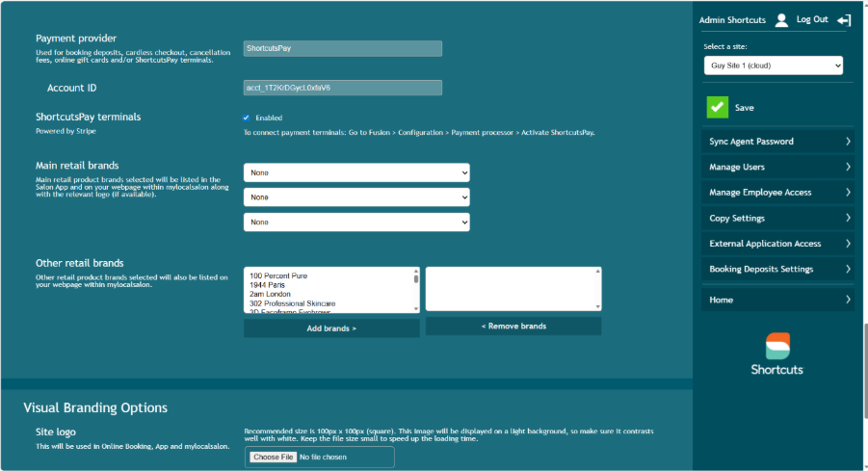Screen dimensions: 868x471
Task: Click the Home chevron arrow
Action: point(848,300)
